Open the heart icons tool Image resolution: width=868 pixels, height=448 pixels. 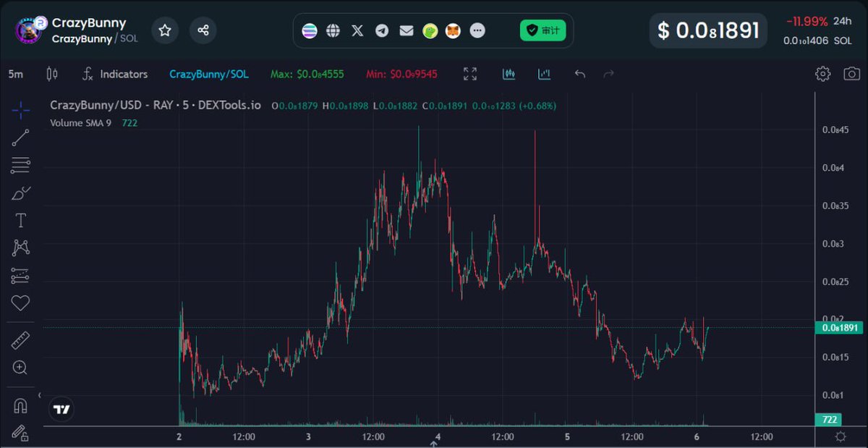(21, 303)
